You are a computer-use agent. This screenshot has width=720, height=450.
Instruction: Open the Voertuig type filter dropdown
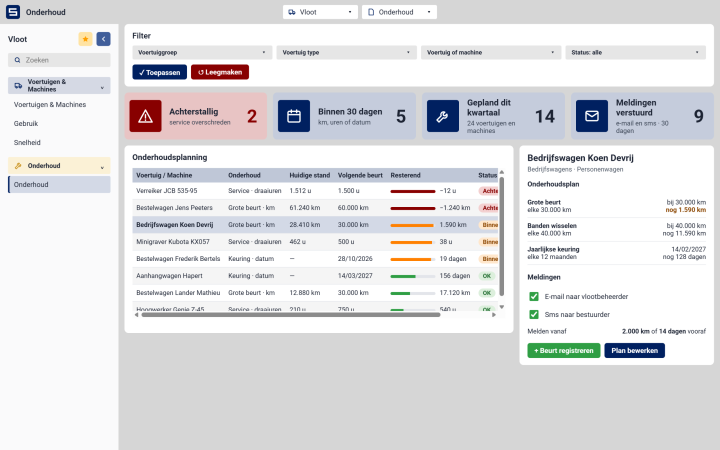tap(346, 52)
